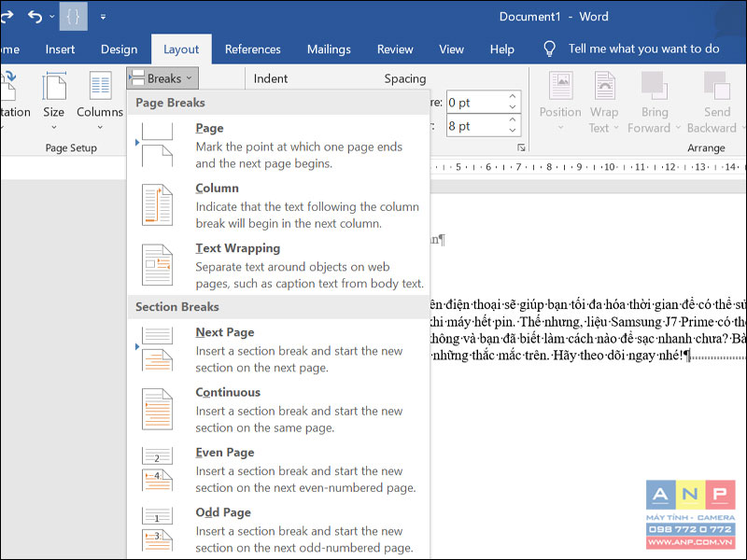Expand the Position dropdown chevron

coord(560,127)
